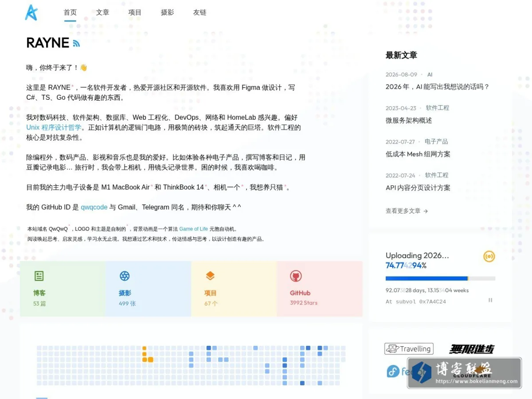
Task: Click the footnote marker after M1 MacBook Air
Action: click(152, 185)
